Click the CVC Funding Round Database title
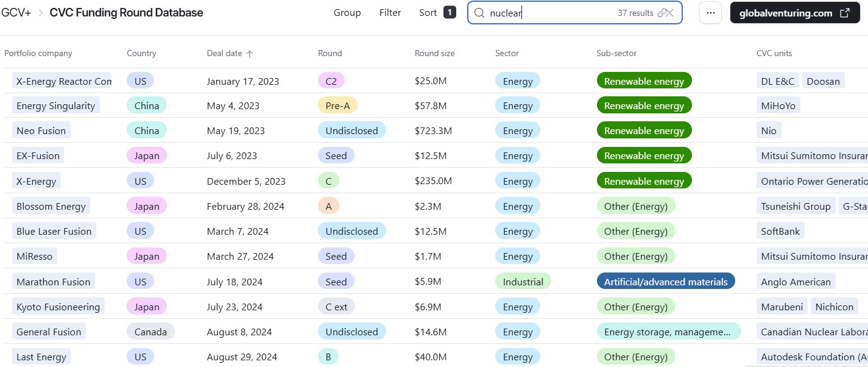The image size is (868, 367). [126, 13]
